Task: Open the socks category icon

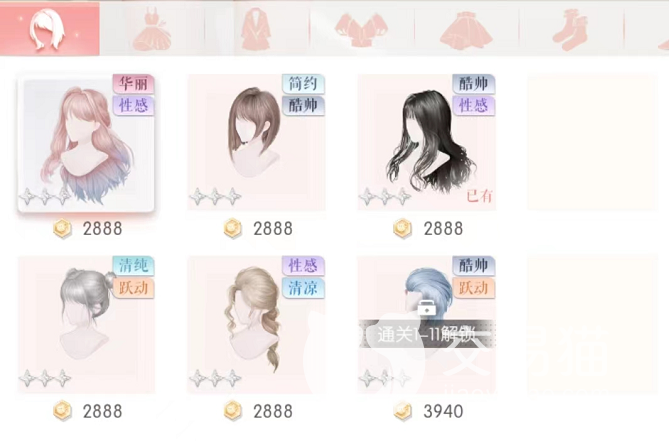Action: [570, 31]
